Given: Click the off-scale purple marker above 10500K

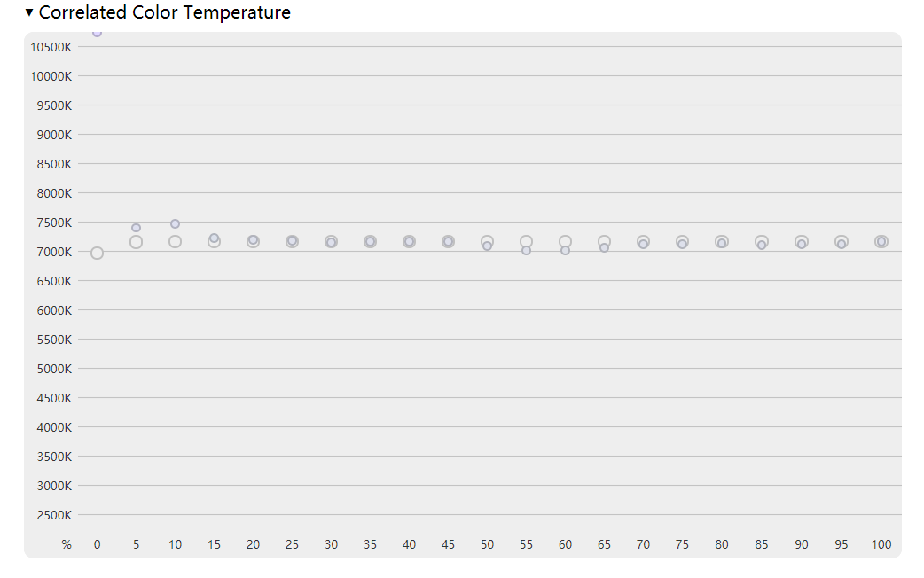Looking at the screenshot, I should [98, 33].
